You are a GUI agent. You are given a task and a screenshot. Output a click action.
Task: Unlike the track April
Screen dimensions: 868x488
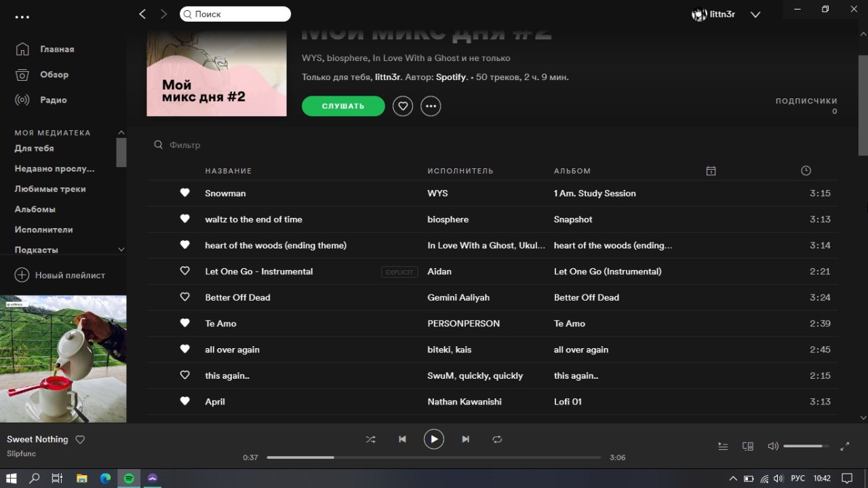coord(184,401)
